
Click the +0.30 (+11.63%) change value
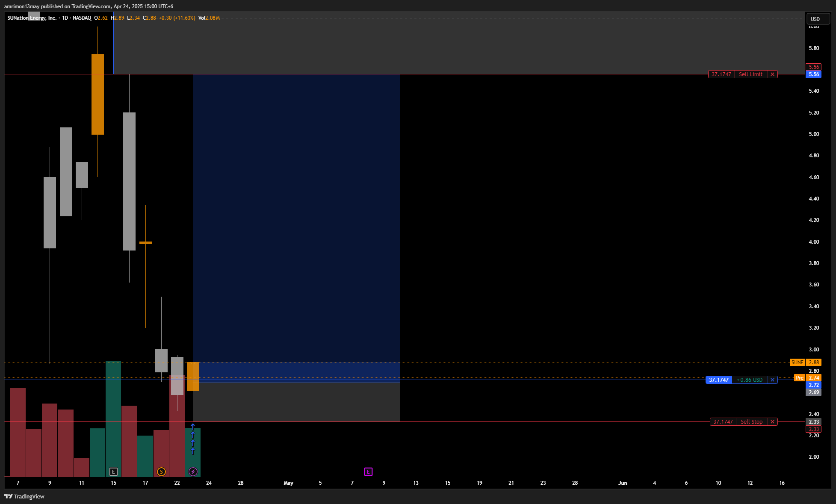point(177,18)
